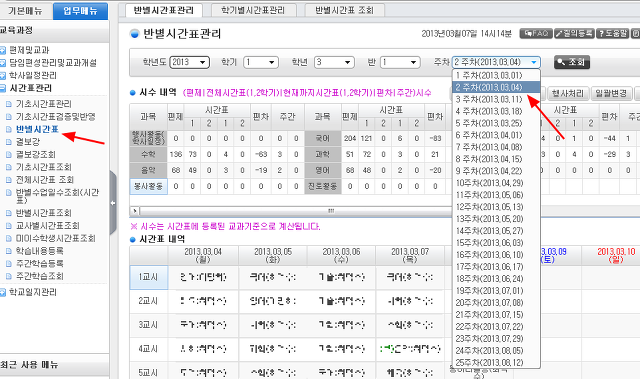Expand 담임편성관리및교과개설 menu folder

2,63
